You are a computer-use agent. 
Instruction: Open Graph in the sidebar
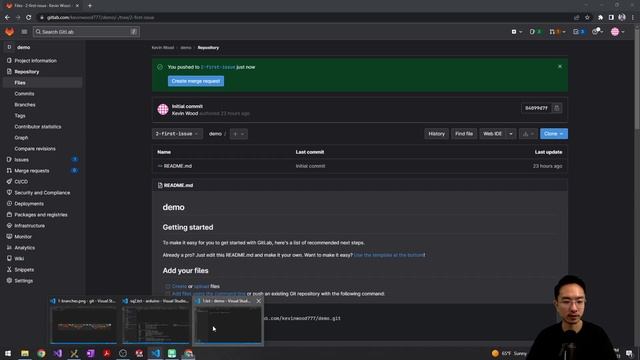21,138
